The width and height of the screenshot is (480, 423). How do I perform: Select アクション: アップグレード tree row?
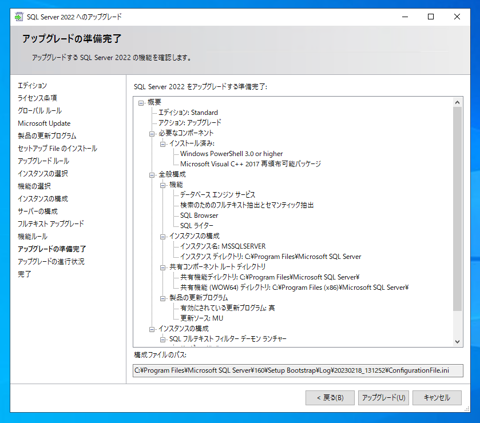pyautogui.click(x=190, y=123)
